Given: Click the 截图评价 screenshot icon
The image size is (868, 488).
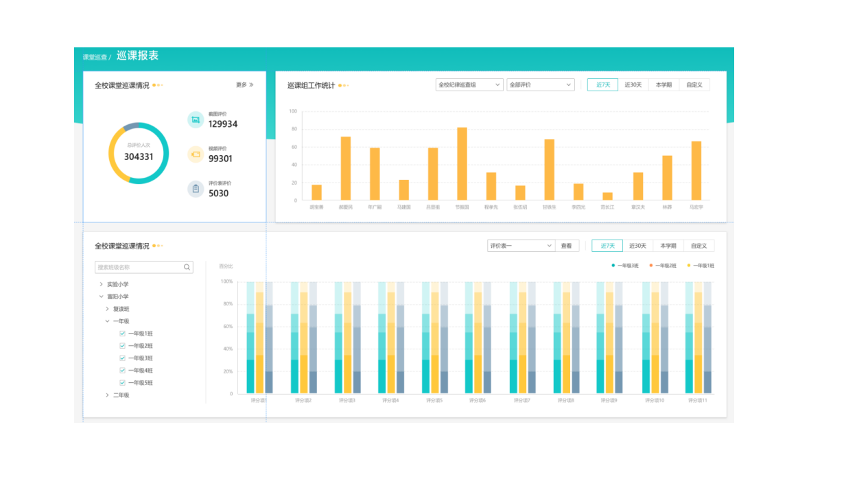Looking at the screenshot, I should point(196,120).
